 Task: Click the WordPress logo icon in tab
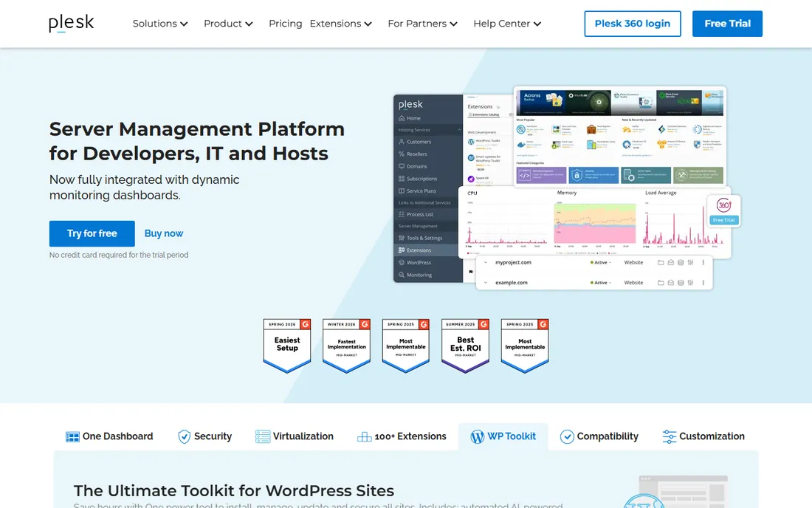pyautogui.click(x=477, y=437)
